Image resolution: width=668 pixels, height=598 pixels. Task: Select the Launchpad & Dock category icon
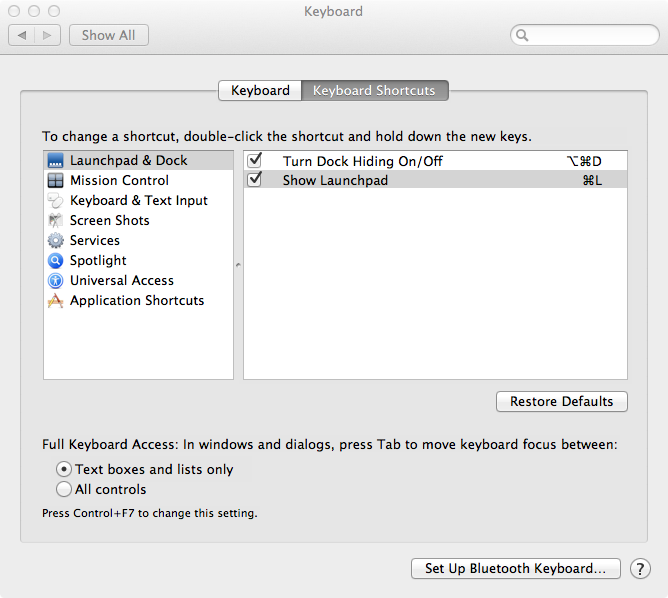pos(55,161)
